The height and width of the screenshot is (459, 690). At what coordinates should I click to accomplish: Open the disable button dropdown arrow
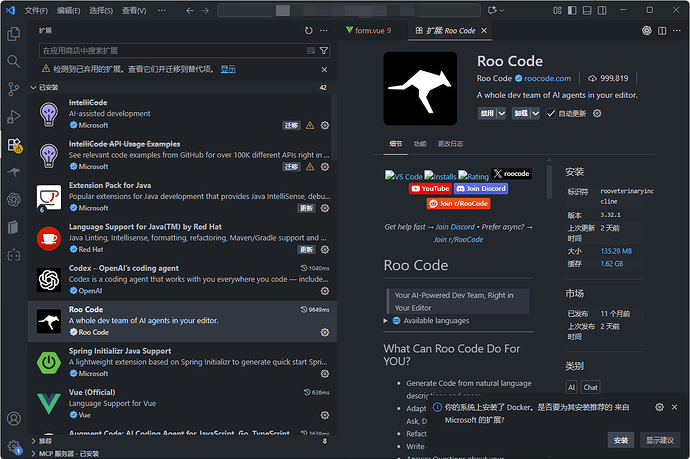coord(502,114)
